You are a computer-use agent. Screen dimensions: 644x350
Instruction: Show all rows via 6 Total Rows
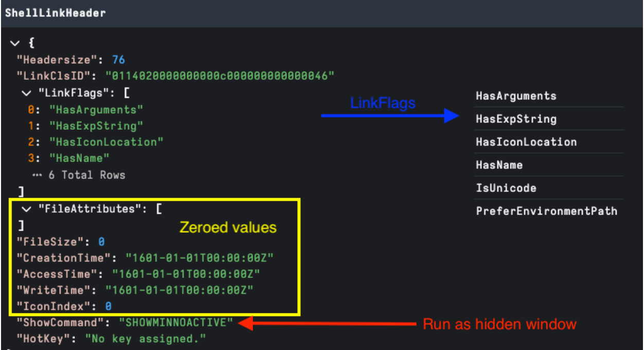click(x=86, y=175)
